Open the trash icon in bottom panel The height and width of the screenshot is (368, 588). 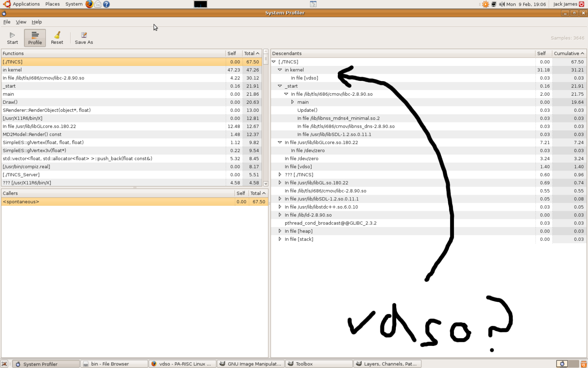point(583,364)
